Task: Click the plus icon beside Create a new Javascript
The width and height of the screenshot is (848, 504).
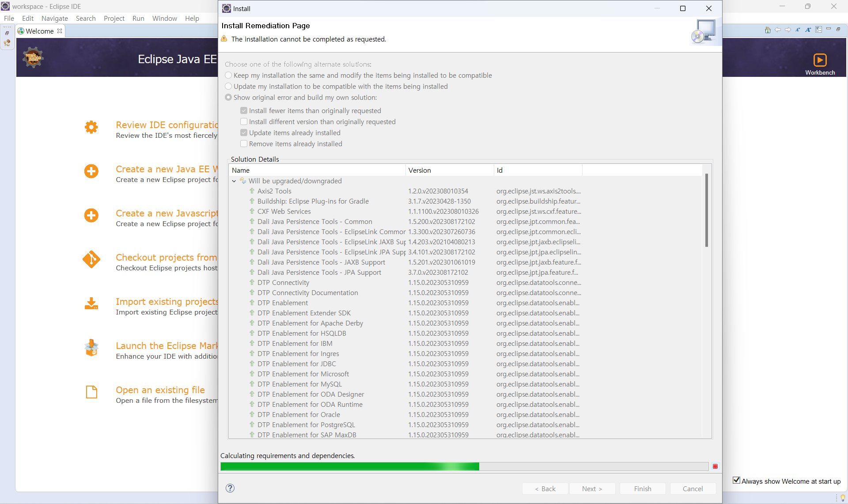Action: [91, 215]
